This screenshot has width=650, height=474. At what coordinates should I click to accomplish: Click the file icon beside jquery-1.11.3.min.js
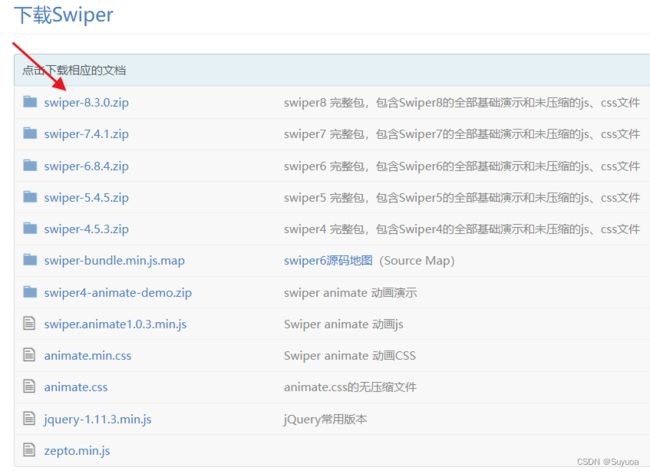click(x=29, y=418)
